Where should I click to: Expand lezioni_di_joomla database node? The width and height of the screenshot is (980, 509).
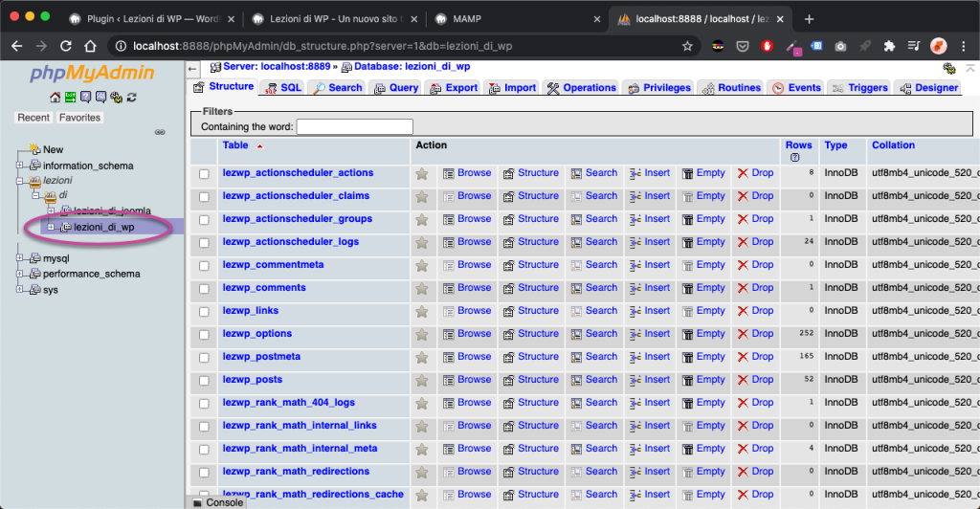pyautogui.click(x=51, y=210)
